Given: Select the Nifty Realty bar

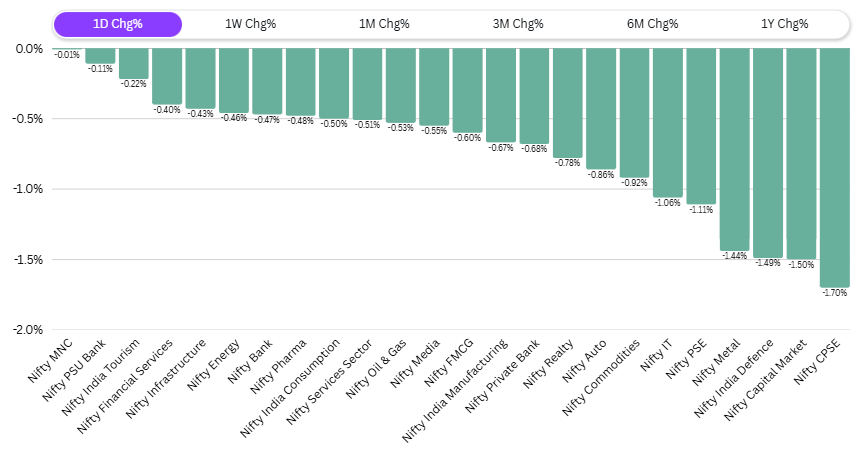Looking at the screenshot, I should point(567,102).
